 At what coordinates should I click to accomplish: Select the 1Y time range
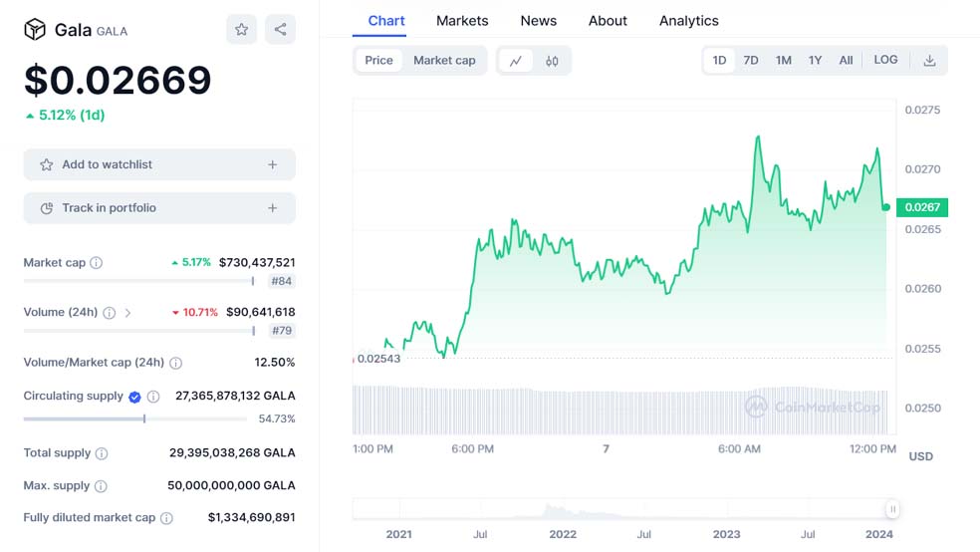tap(815, 61)
